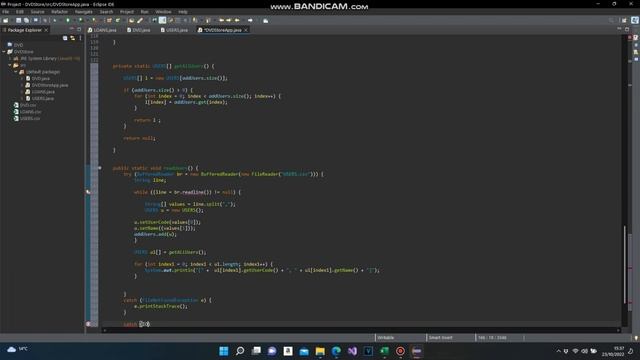Click the horizontal editor scrollbar
Viewport: 640px width, 360px height.
(x=361, y=331)
